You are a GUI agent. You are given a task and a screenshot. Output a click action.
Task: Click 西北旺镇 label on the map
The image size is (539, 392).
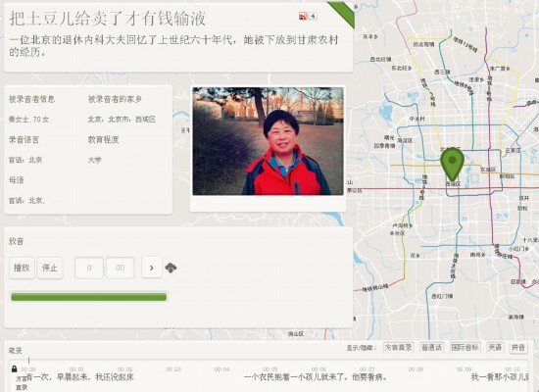pos(380,59)
